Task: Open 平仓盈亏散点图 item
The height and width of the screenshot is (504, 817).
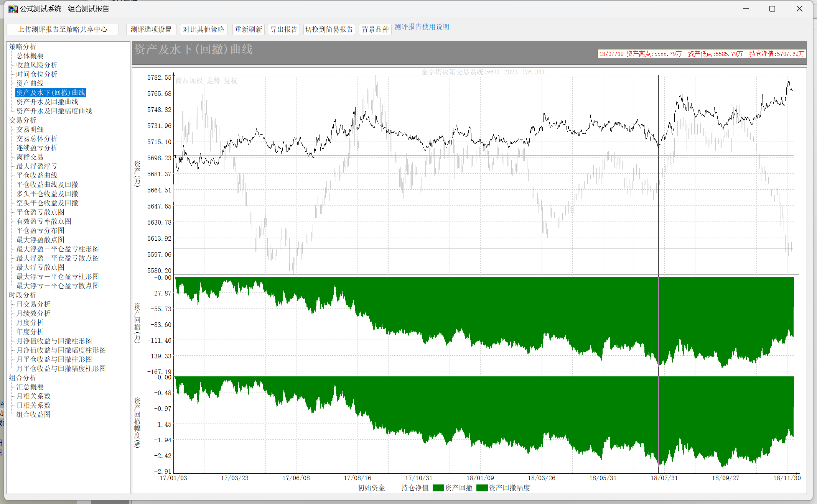Action: point(40,212)
